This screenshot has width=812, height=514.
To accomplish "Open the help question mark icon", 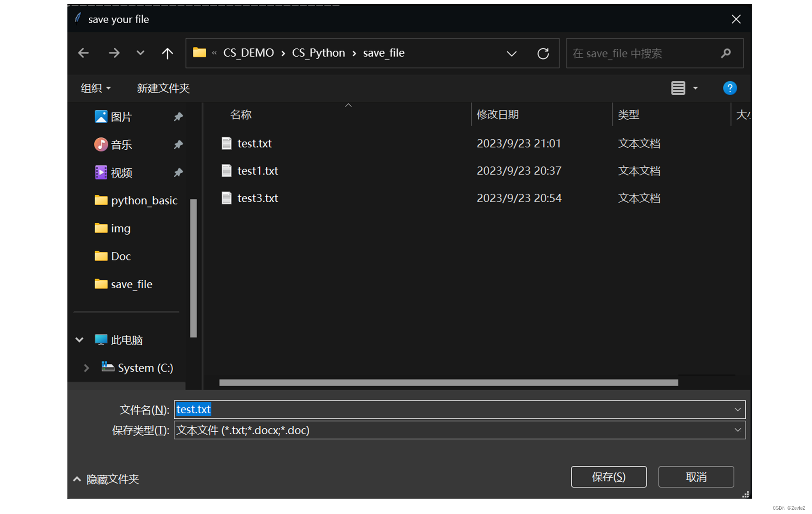I will pos(730,88).
